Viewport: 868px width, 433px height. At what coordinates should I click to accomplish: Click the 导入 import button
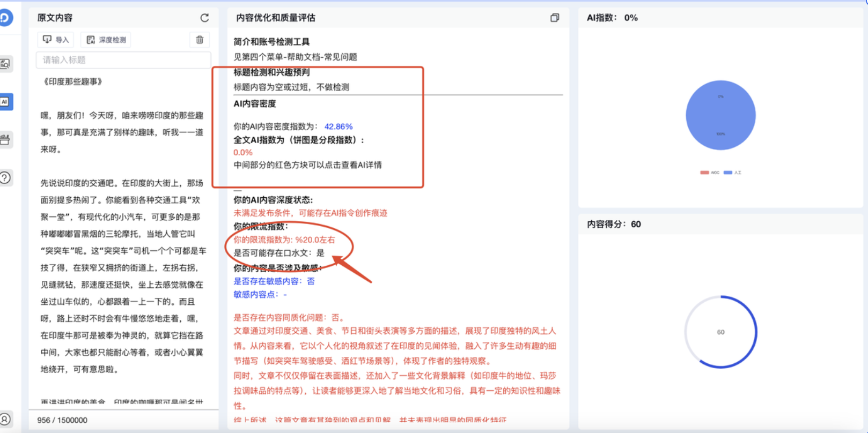click(x=56, y=40)
